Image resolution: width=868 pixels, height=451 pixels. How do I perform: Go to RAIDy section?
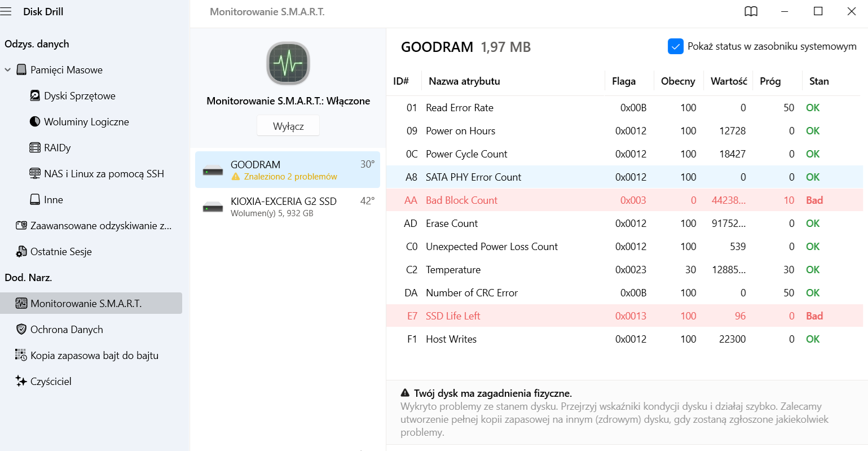[x=58, y=148]
